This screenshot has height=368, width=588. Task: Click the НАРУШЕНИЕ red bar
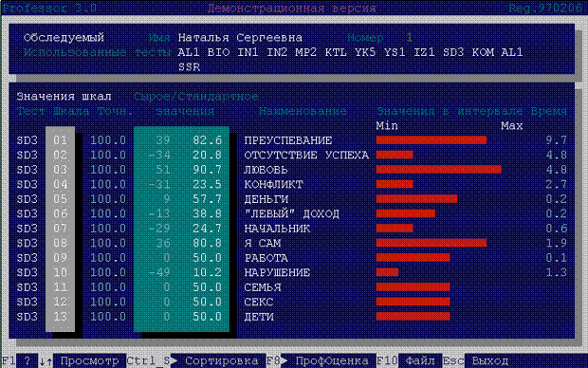point(387,272)
